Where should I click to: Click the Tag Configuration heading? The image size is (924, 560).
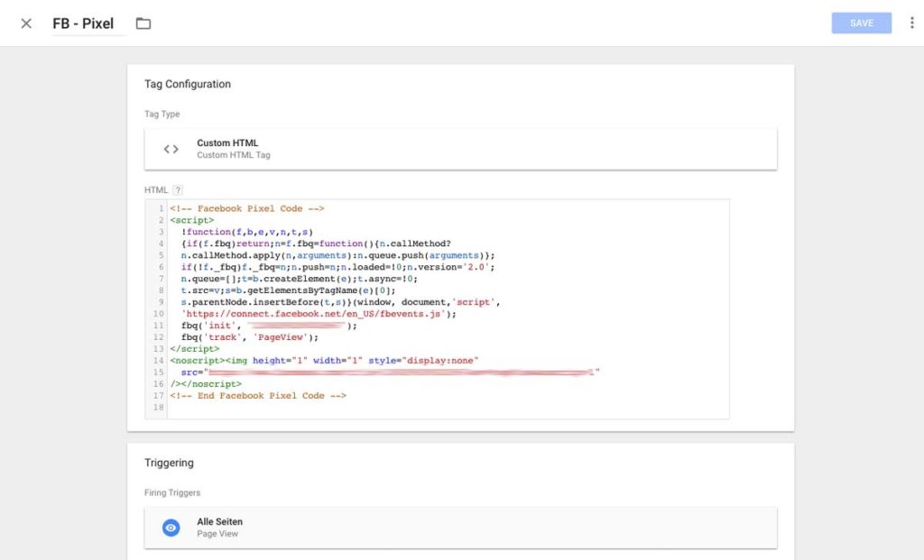(x=188, y=84)
